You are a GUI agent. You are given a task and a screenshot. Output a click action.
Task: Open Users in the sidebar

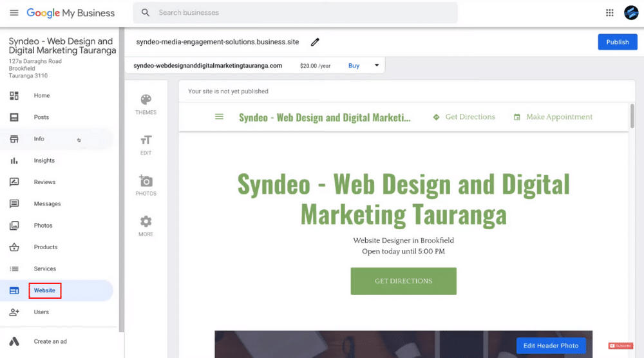pyautogui.click(x=41, y=312)
